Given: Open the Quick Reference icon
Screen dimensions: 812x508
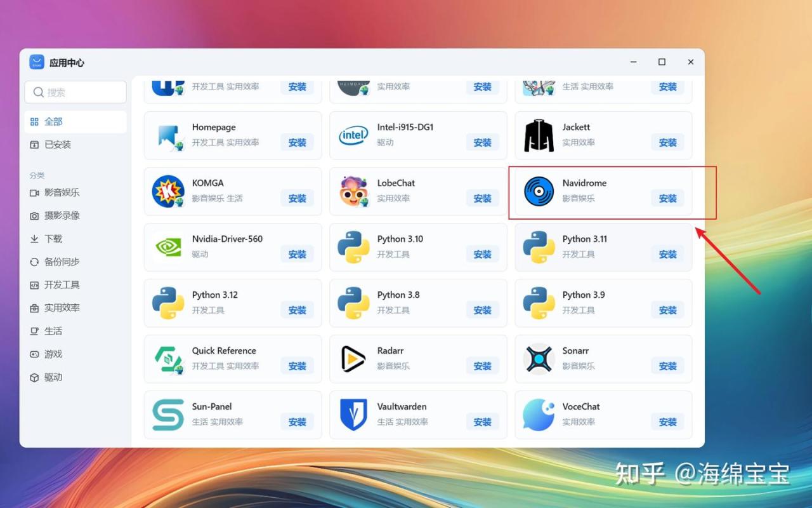Looking at the screenshot, I should (x=168, y=359).
